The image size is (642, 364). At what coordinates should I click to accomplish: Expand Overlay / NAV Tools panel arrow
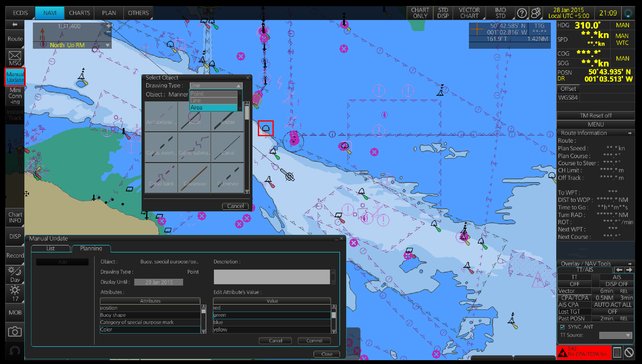[x=630, y=264]
